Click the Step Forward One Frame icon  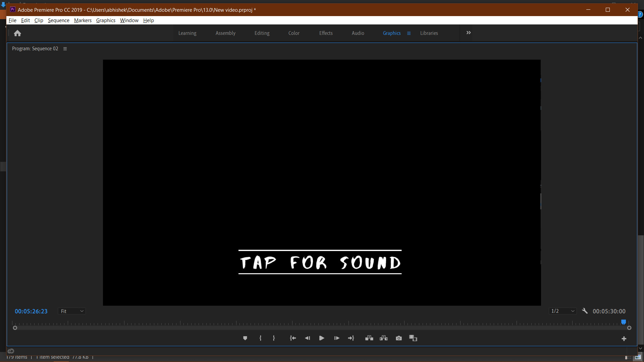click(336, 338)
